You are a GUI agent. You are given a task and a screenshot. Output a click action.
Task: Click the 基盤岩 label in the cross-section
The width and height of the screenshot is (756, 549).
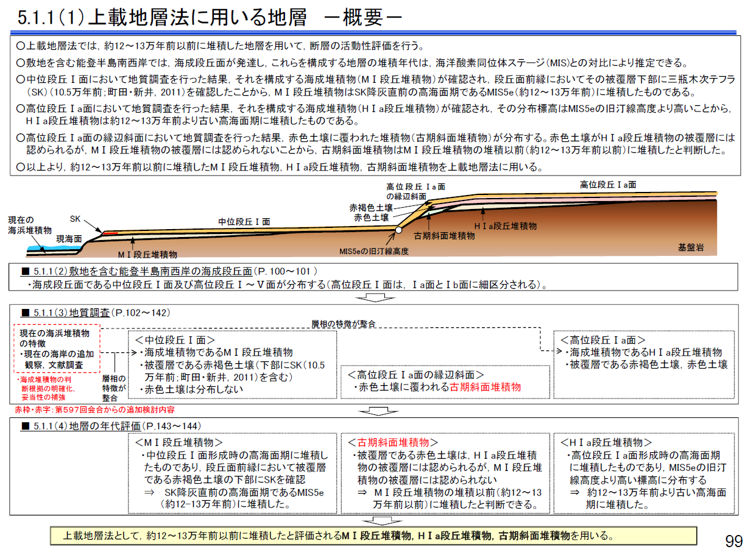[x=691, y=247]
